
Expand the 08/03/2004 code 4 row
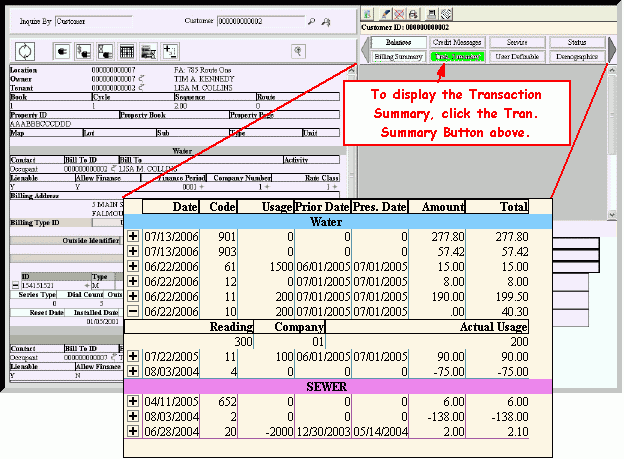[133, 371]
